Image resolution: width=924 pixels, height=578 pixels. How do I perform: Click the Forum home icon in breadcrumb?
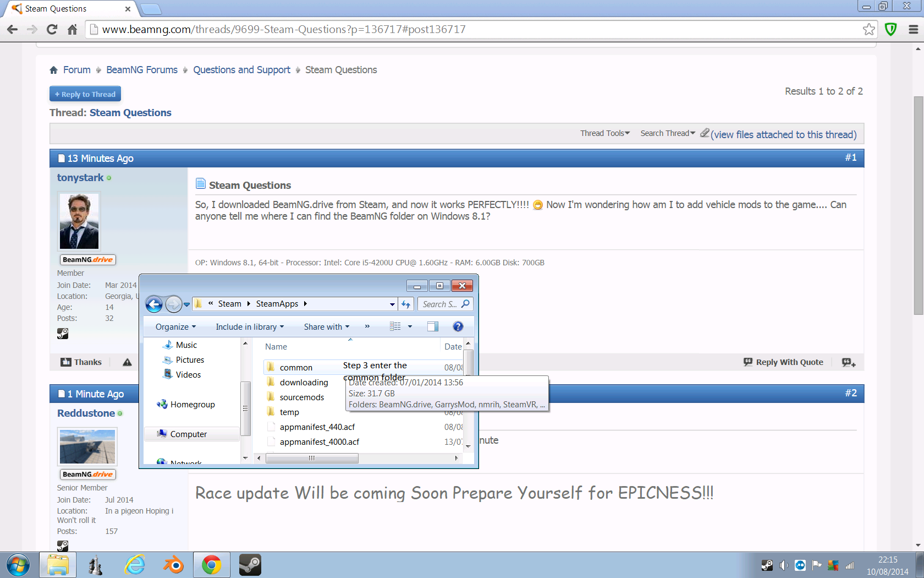[x=53, y=70]
